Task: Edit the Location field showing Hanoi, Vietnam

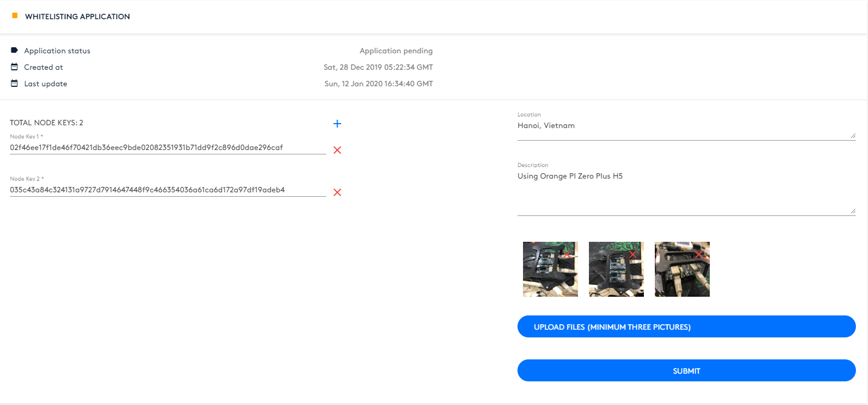Action: pos(687,130)
